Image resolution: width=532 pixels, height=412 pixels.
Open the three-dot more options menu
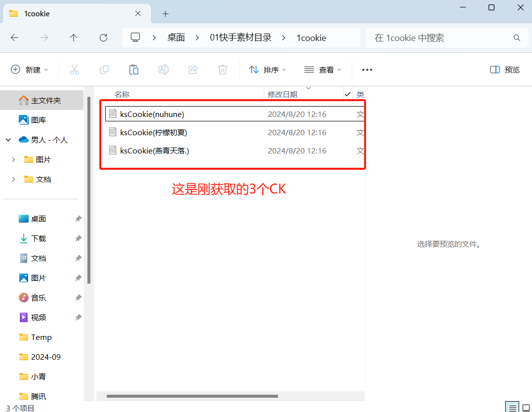367,70
